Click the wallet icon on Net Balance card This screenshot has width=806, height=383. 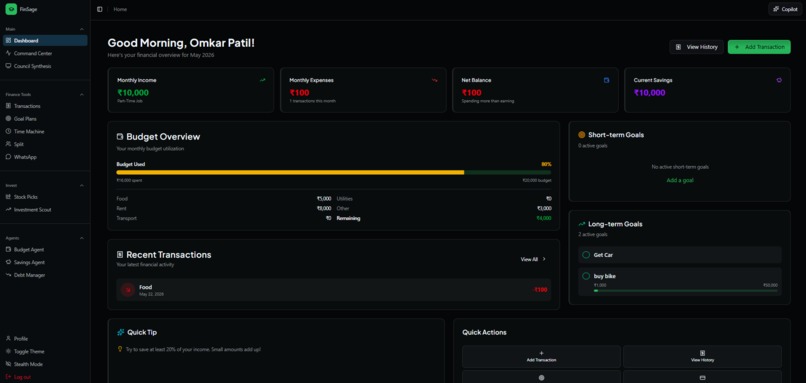pyautogui.click(x=607, y=80)
